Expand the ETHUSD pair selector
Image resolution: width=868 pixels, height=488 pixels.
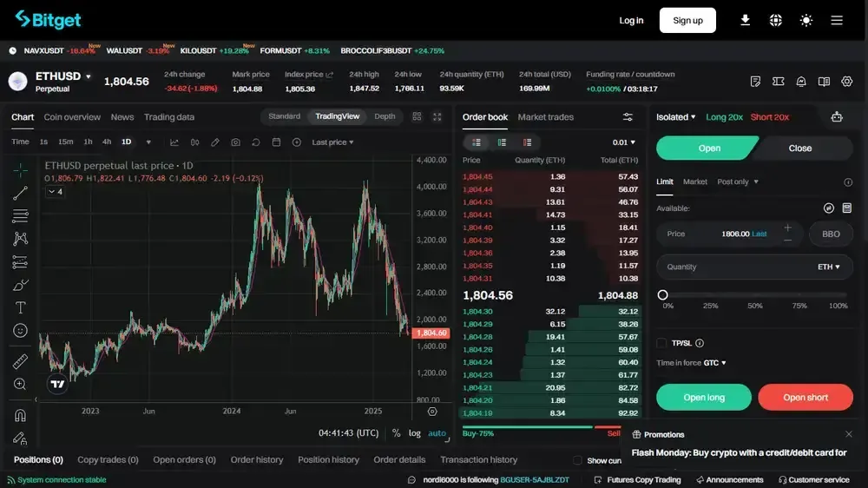coord(88,76)
